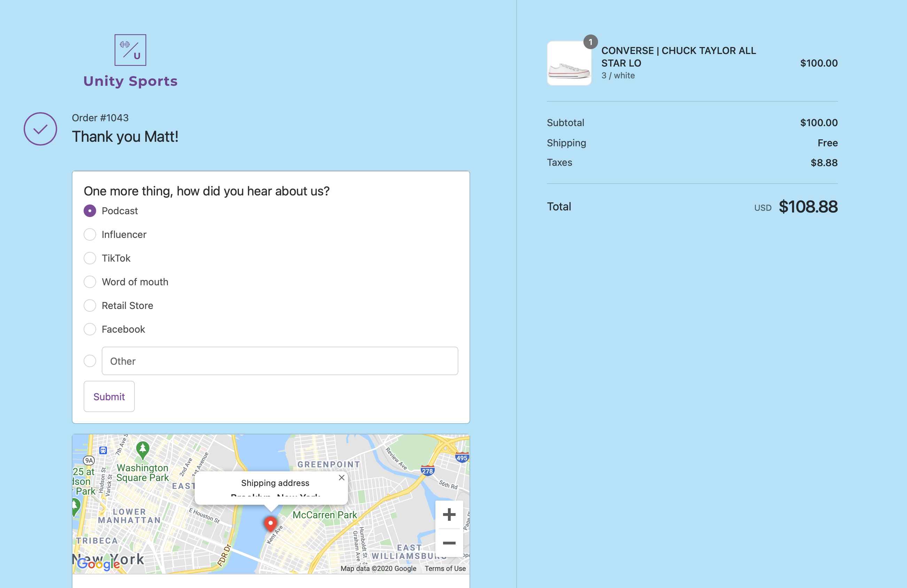Submit the survey response
907x588 pixels.
(109, 396)
